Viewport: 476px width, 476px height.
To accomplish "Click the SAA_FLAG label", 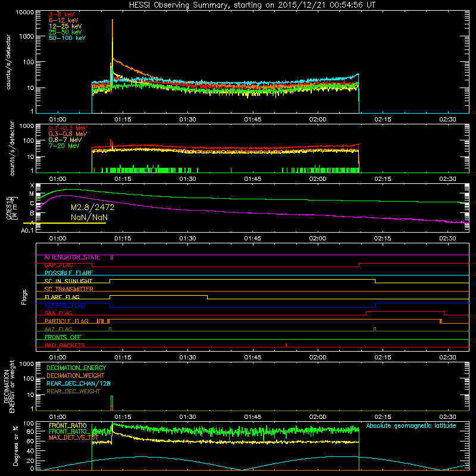I will (58, 314).
